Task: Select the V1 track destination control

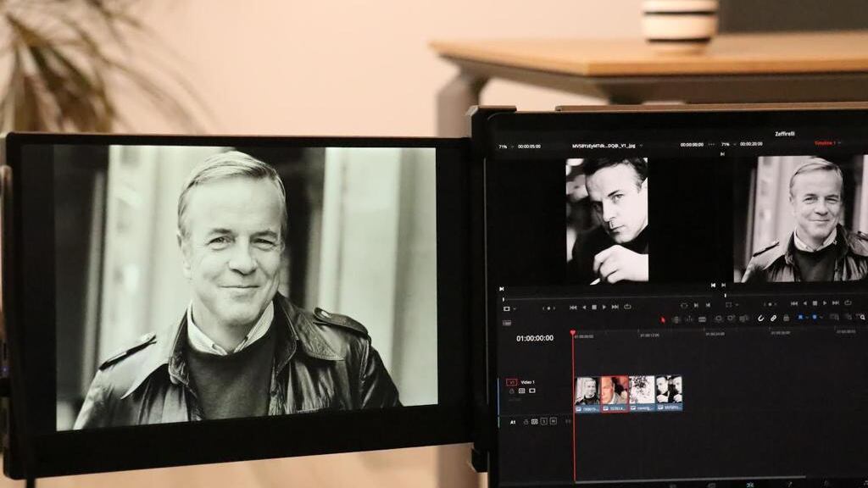Action: tap(511, 382)
